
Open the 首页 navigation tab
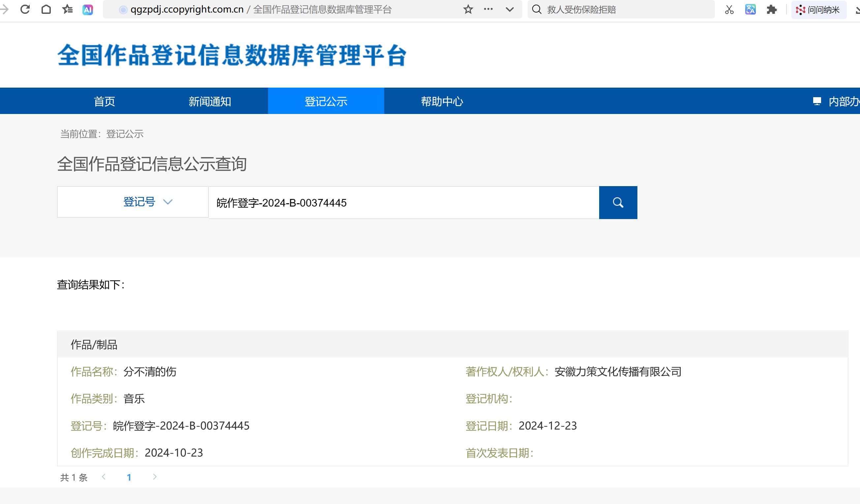(105, 101)
